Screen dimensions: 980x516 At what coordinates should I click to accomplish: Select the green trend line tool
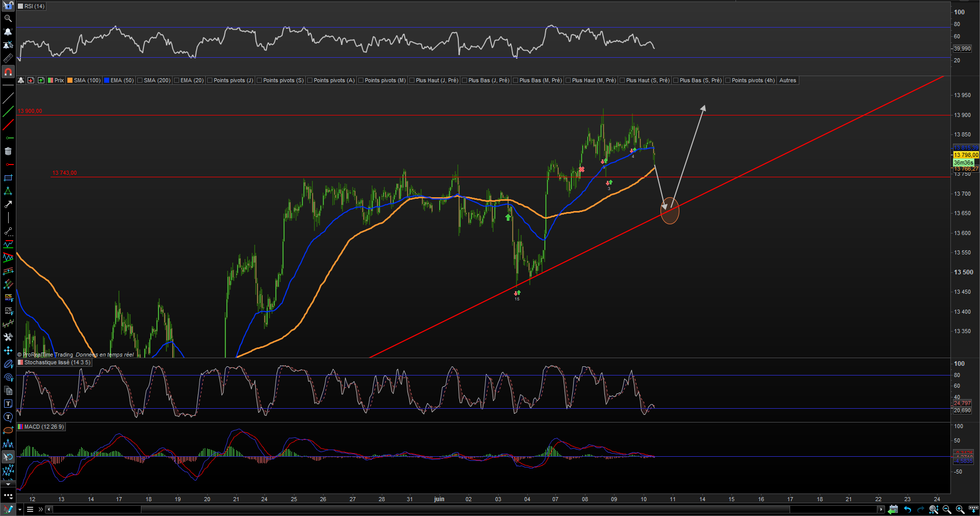click(x=8, y=111)
